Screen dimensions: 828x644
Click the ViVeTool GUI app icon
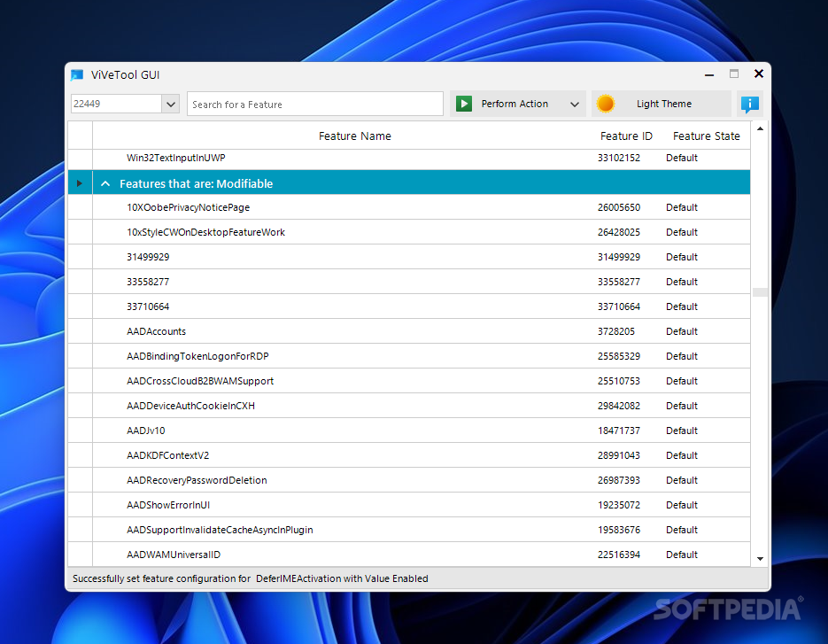77,75
